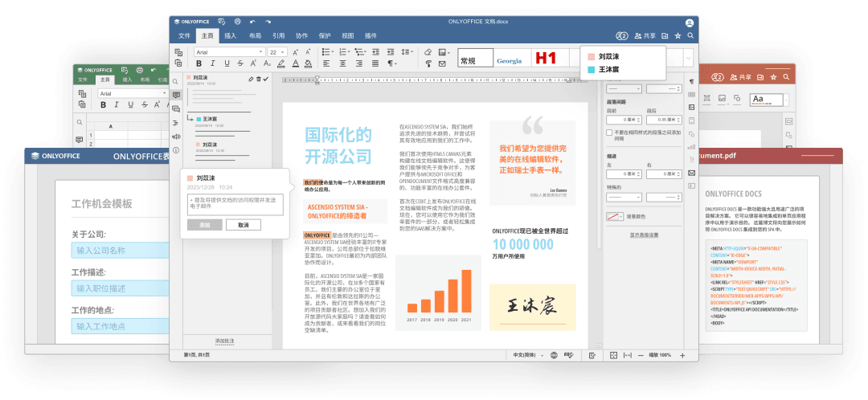Click the increase font size icon
Image resolution: width=868 pixels, height=400 pixels.
(296, 51)
